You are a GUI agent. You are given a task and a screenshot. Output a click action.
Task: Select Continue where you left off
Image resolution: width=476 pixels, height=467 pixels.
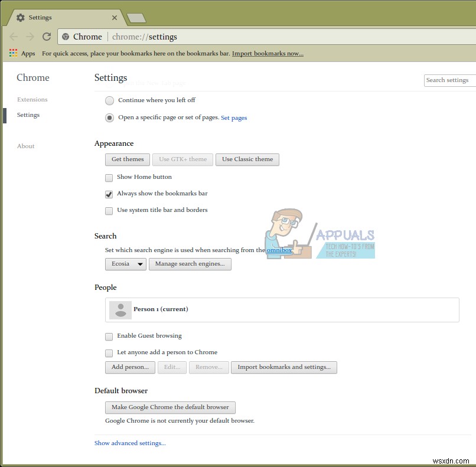[x=109, y=100]
